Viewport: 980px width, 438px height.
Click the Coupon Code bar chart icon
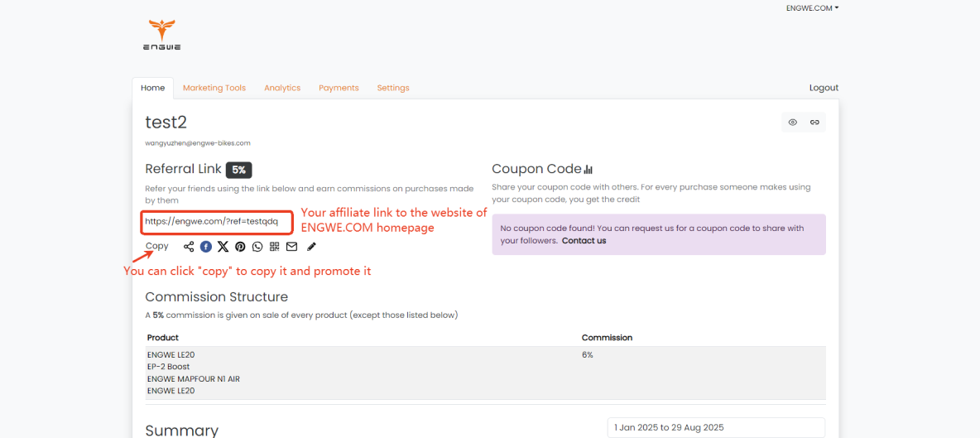[588, 170]
